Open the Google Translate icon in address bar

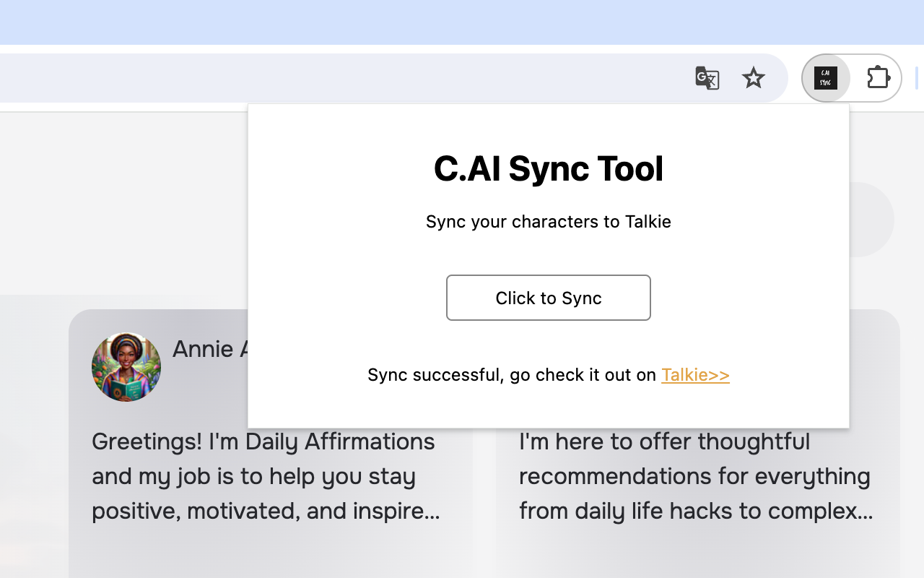pos(707,78)
